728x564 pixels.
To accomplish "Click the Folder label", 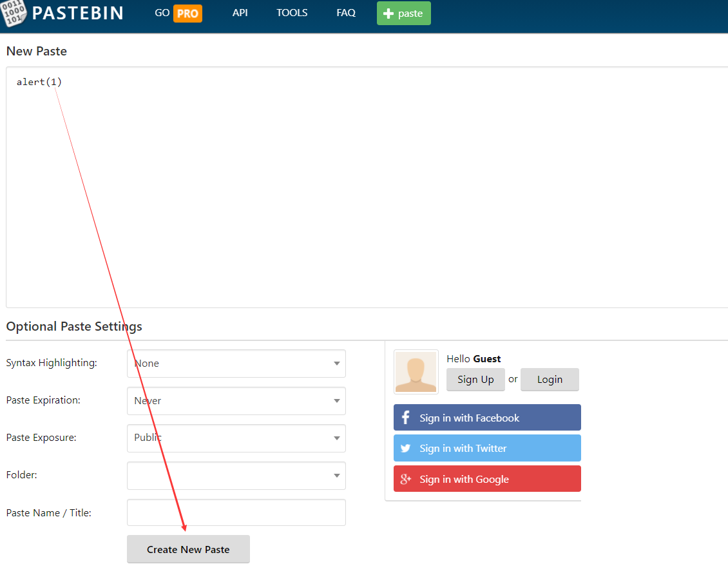I will click(21, 475).
